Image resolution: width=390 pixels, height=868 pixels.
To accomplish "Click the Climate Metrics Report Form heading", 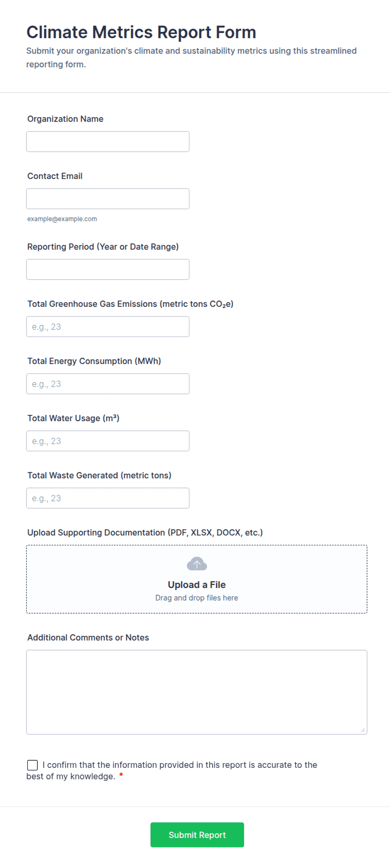I will (141, 32).
